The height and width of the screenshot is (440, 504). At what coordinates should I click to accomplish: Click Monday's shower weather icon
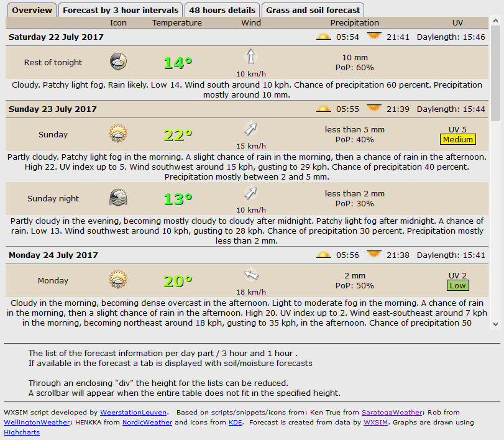118,280
